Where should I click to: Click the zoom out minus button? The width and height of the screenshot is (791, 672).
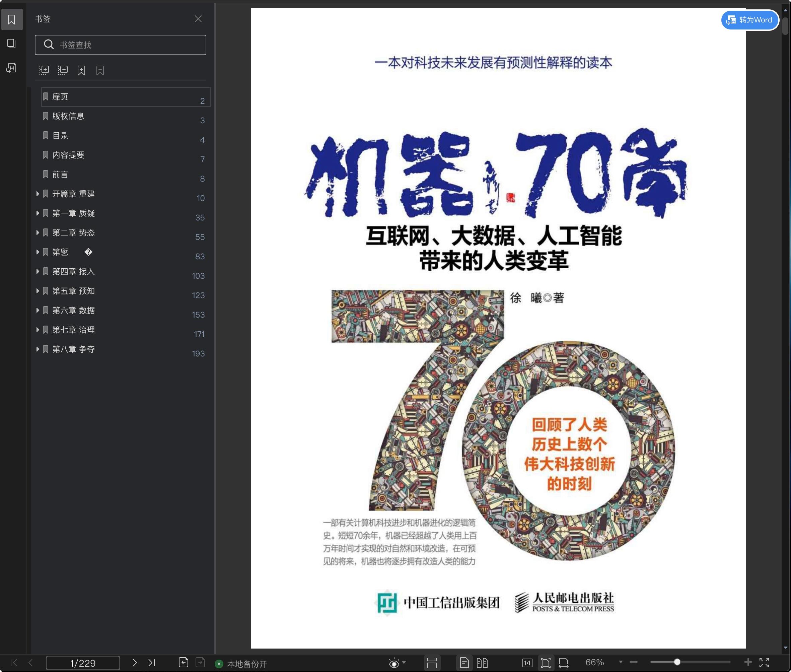634,663
